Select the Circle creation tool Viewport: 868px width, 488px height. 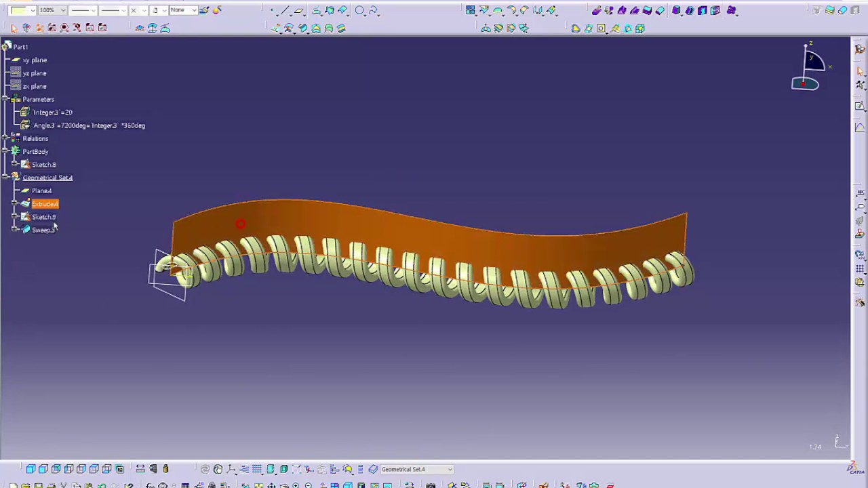click(x=359, y=10)
